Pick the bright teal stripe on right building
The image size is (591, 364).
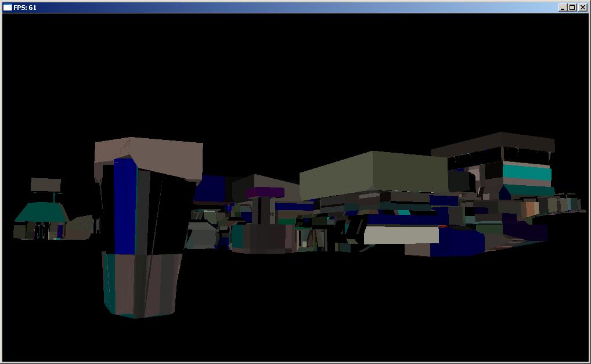pyautogui.click(x=526, y=173)
